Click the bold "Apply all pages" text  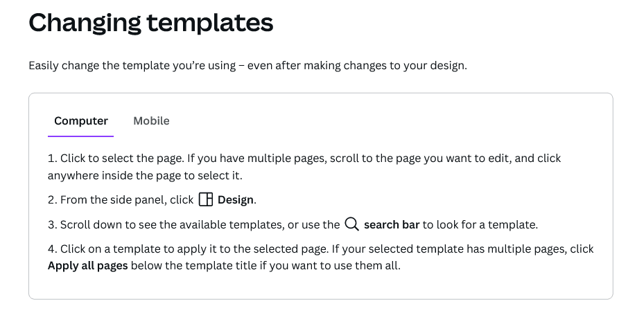[87, 265]
